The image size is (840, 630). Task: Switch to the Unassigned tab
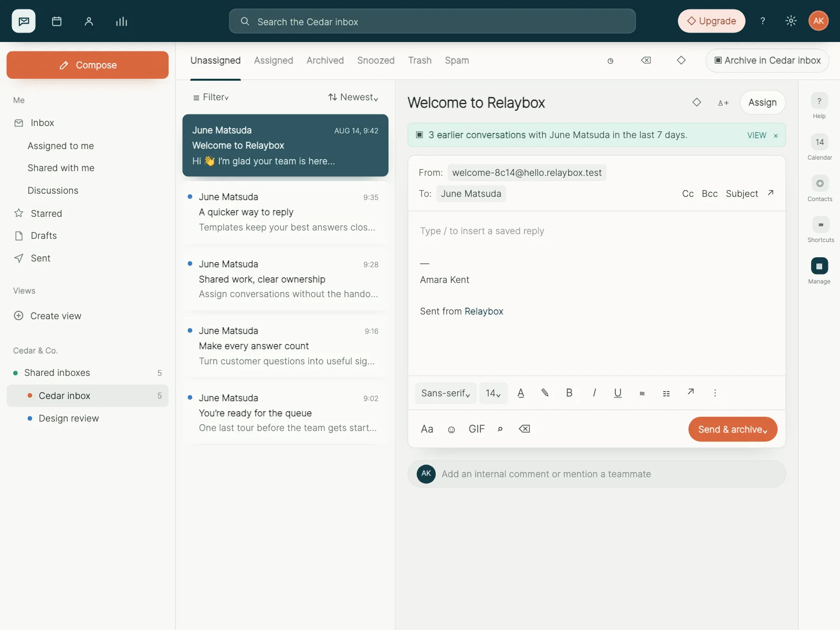(x=215, y=60)
